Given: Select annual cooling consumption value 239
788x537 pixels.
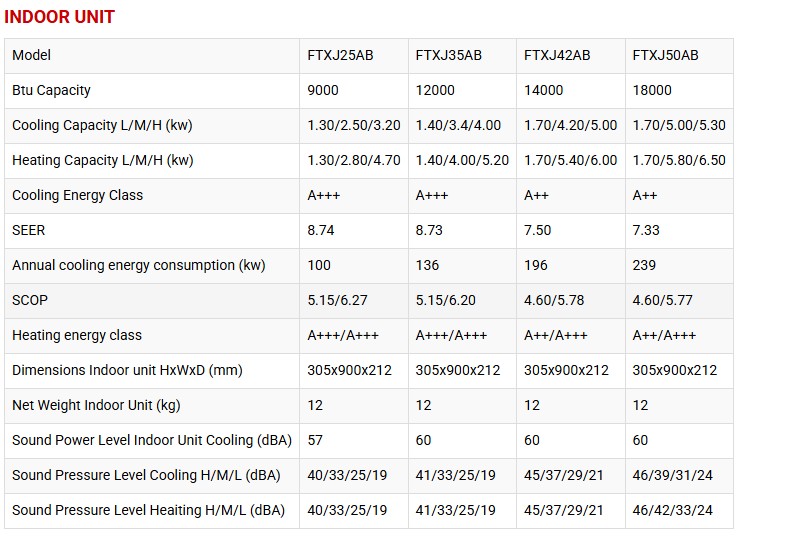Looking at the screenshot, I should click(x=644, y=265).
